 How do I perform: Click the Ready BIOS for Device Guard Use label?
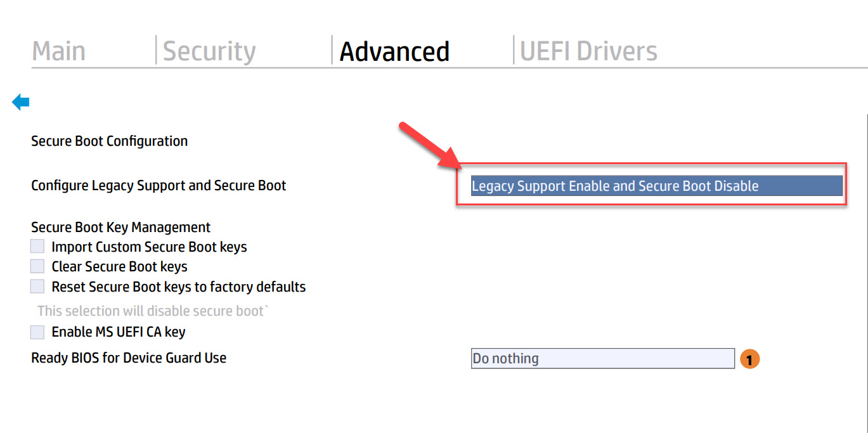point(129,358)
